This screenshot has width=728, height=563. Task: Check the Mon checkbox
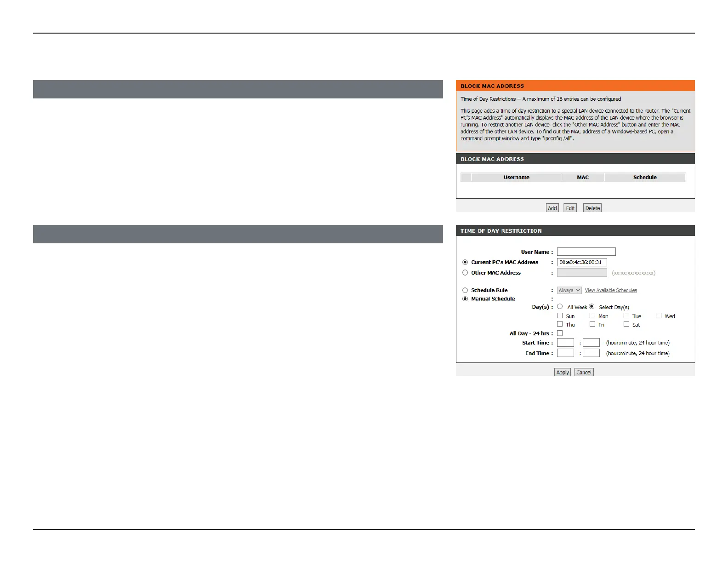tap(592, 316)
